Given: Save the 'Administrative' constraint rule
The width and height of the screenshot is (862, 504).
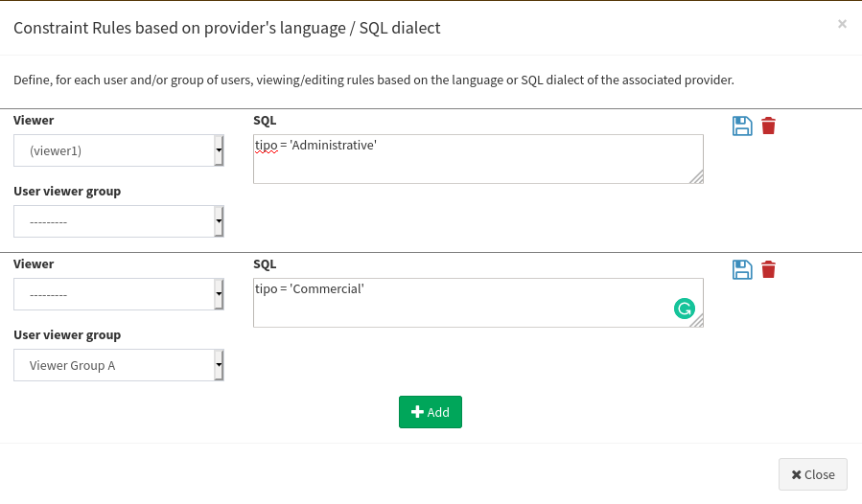Looking at the screenshot, I should coord(742,126).
